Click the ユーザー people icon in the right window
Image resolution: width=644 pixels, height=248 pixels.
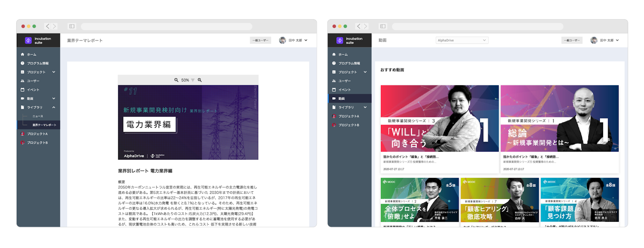(334, 81)
